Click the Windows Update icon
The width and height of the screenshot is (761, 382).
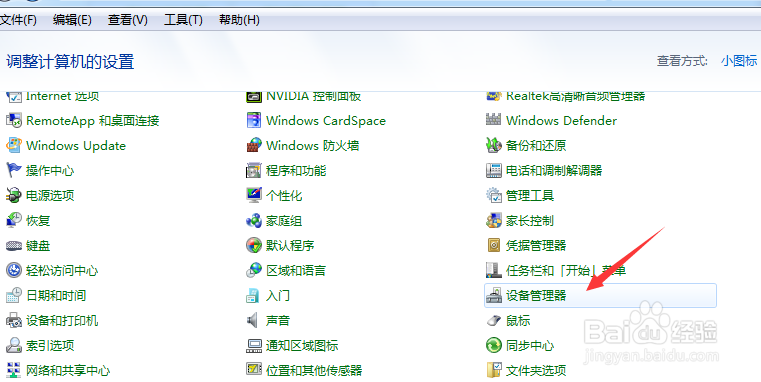(14, 146)
